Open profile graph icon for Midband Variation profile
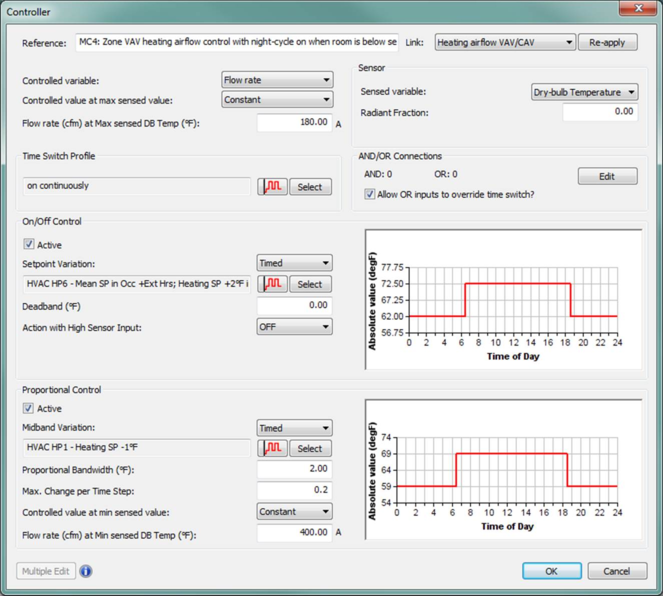The image size is (663, 596). (273, 448)
